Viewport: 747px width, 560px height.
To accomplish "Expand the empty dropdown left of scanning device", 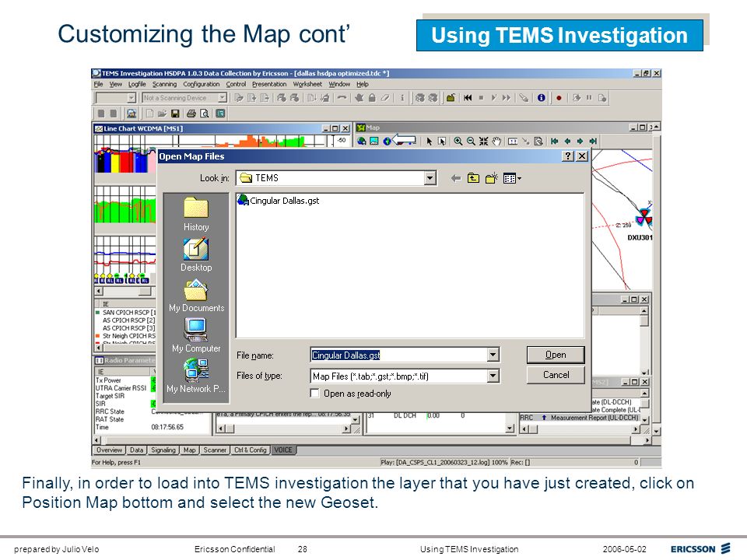I will 132,98.
